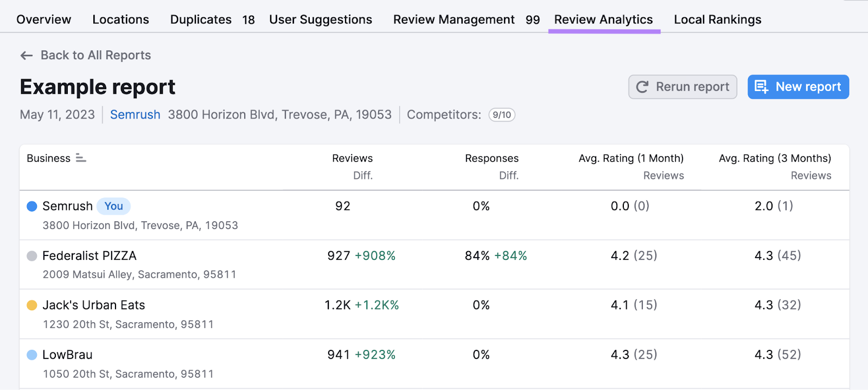The image size is (868, 390).
Task: Open the Overview tab
Action: coord(43,20)
